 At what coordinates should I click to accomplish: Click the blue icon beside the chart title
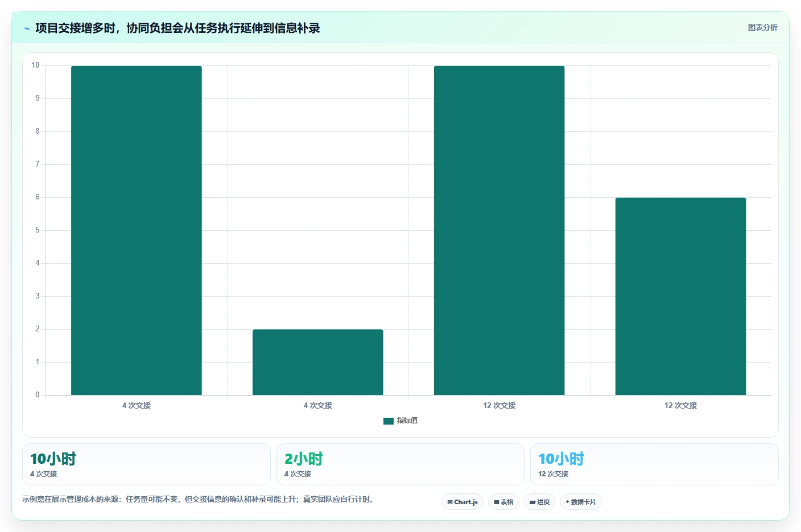[27, 28]
